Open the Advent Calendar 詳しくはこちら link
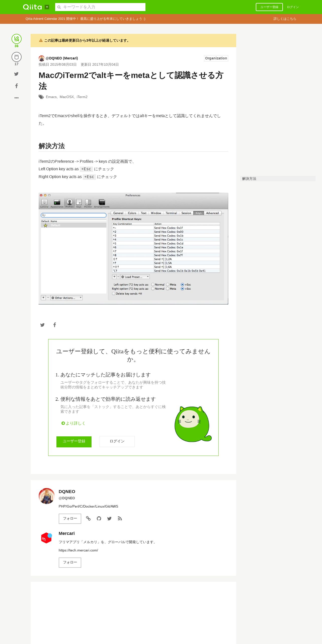The width and height of the screenshot is (322, 644). [x=285, y=19]
